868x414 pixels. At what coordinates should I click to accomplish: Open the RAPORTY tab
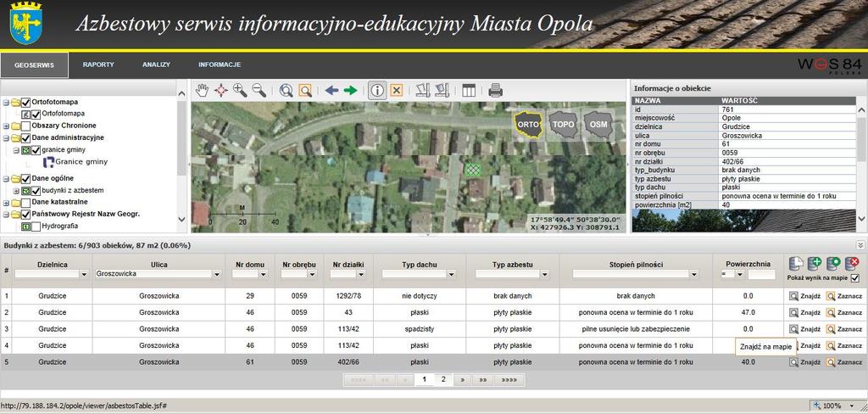click(98, 64)
